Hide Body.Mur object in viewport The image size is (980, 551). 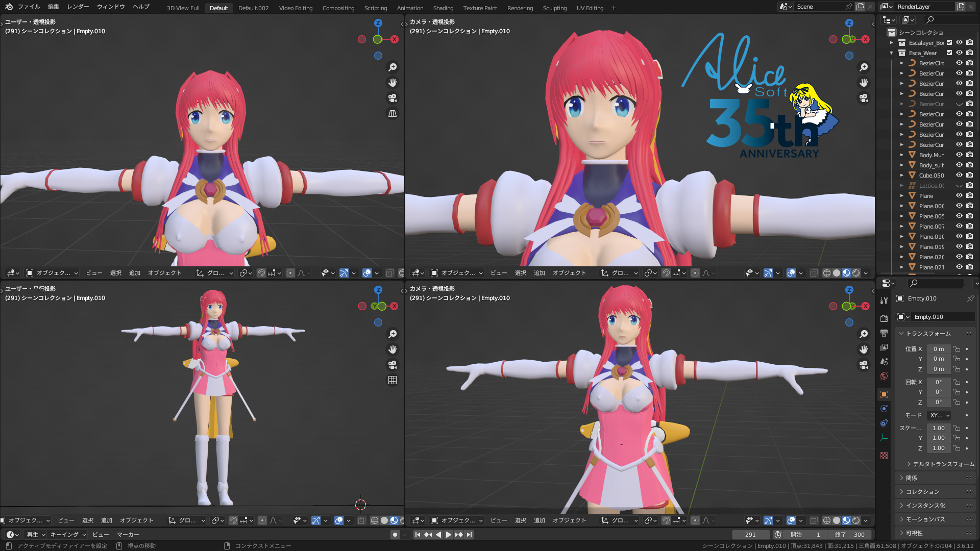(x=959, y=155)
